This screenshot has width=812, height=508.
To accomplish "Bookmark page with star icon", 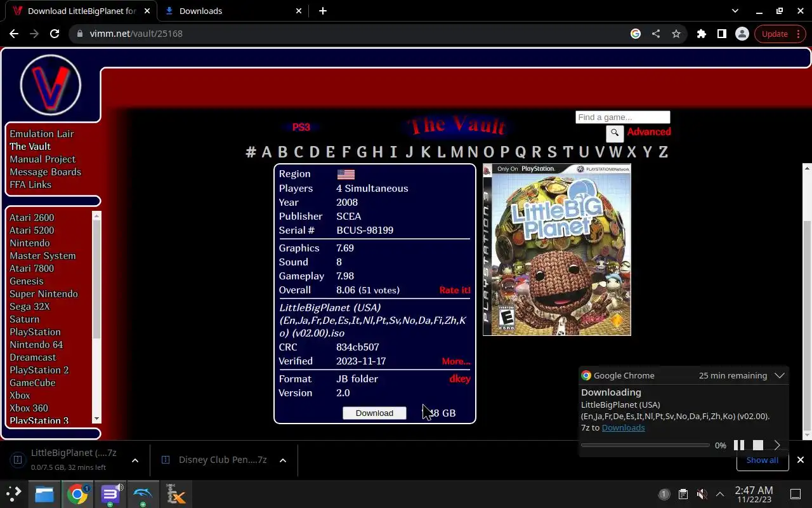I will point(676,34).
